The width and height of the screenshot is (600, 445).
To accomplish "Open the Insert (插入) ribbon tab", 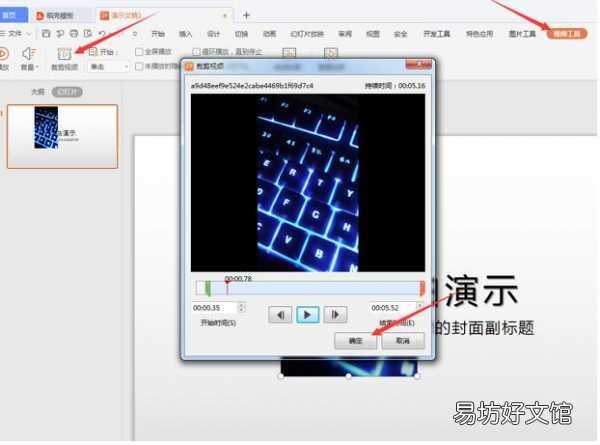I will point(185,34).
